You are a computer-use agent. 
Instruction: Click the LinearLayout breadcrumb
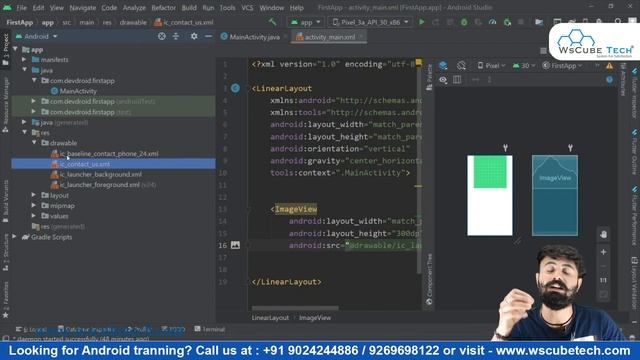click(x=270, y=318)
